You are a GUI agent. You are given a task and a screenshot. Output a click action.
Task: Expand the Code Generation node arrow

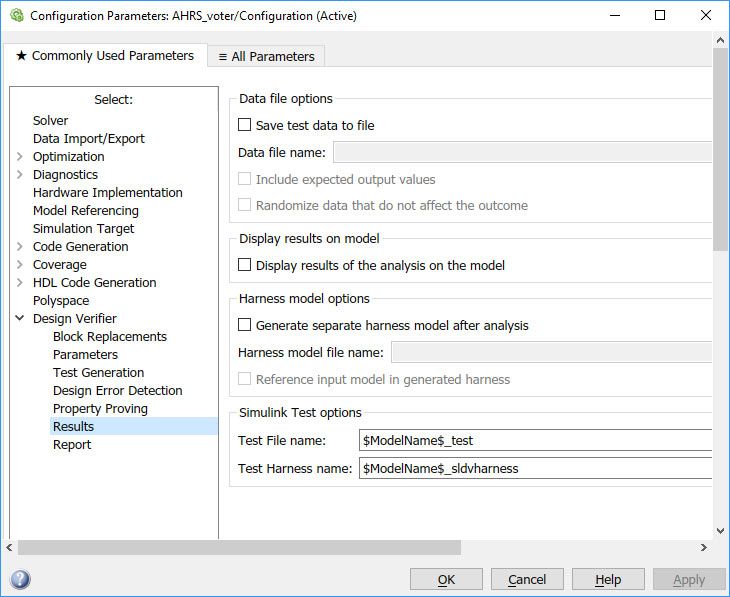(x=20, y=247)
